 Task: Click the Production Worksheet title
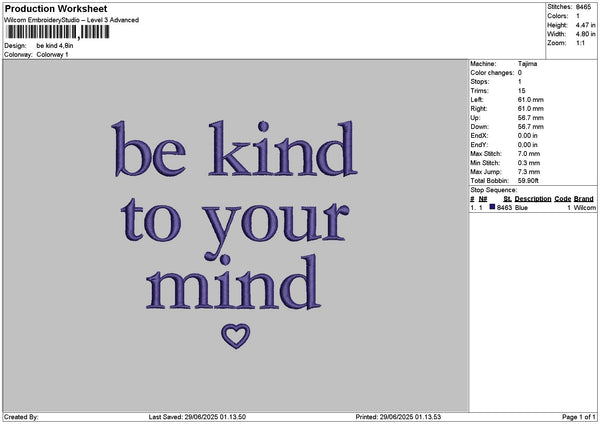[56, 9]
